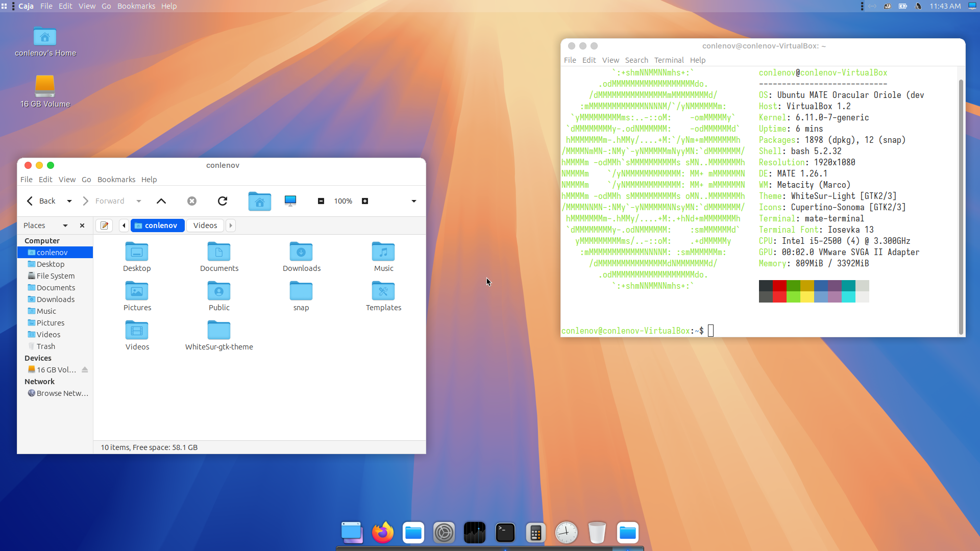The image size is (980, 551).
Task: Open System Settings from the dock
Action: [444, 533]
